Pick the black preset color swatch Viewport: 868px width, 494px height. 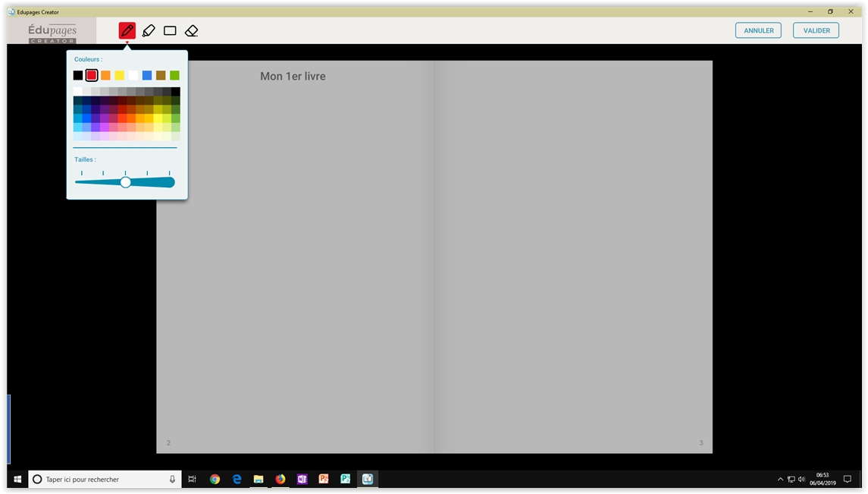click(x=78, y=75)
